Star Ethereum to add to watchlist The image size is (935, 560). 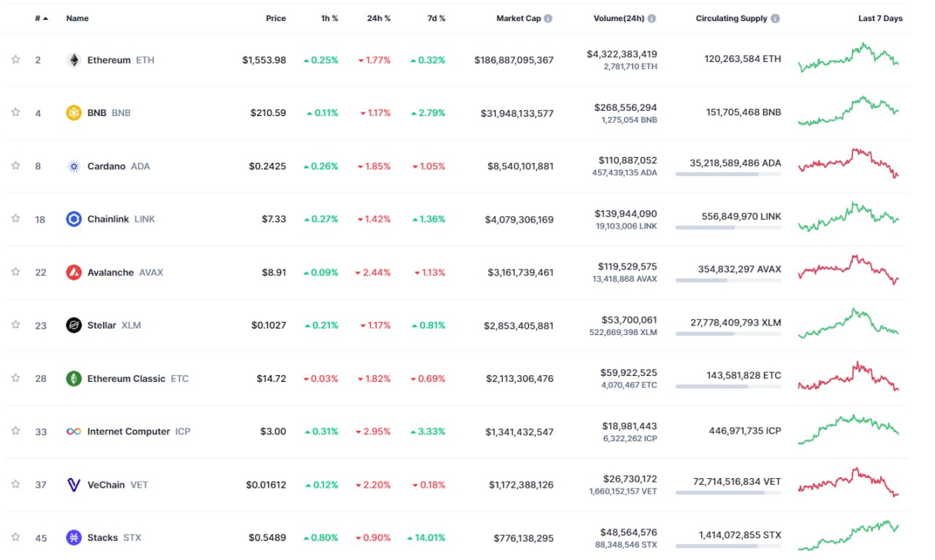15,60
